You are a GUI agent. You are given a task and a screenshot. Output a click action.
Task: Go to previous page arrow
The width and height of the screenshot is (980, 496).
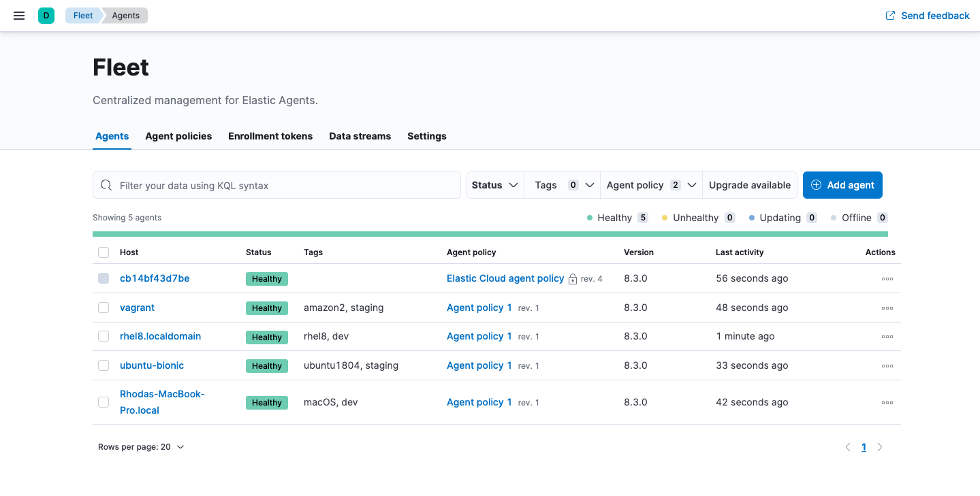coord(848,447)
